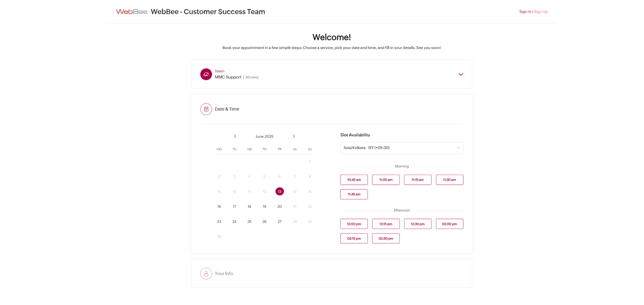Image resolution: width=644 pixels, height=305 pixels.
Task: Pick June 18 on the calendar
Action: [x=249, y=206]
